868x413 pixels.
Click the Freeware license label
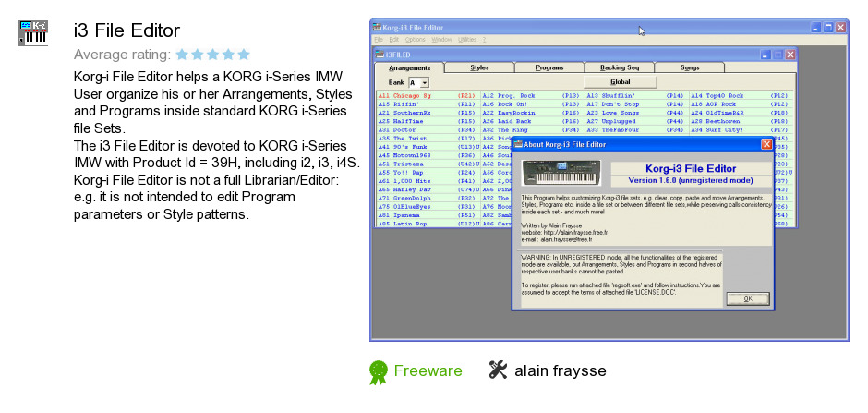point(428,370)
